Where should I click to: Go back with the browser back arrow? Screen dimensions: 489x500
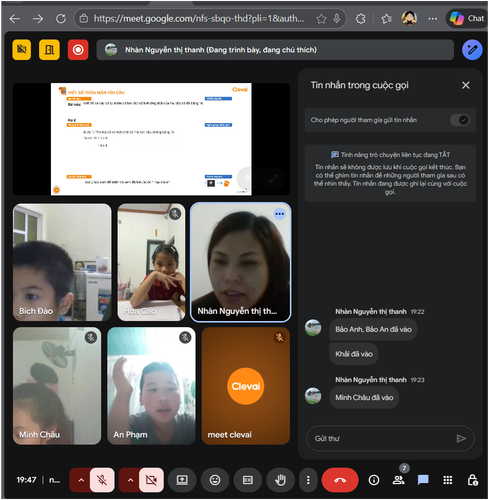click(15, 19)
